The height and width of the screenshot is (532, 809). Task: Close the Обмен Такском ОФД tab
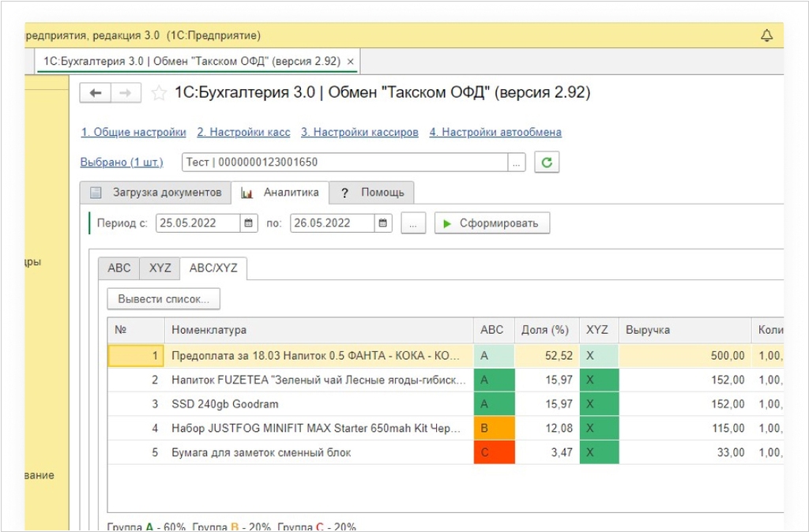[351, 61]
